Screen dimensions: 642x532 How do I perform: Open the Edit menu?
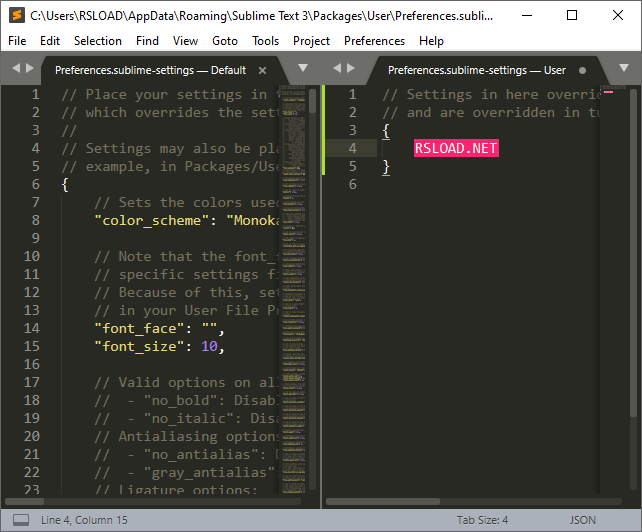50,41
